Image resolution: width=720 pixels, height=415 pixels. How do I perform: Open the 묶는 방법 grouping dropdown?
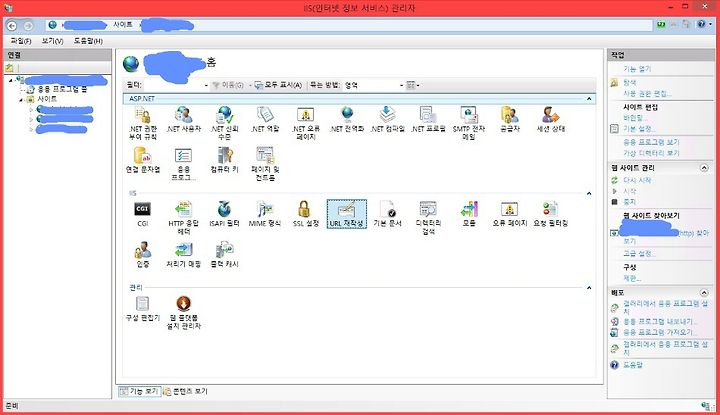(x=401, y=85)
